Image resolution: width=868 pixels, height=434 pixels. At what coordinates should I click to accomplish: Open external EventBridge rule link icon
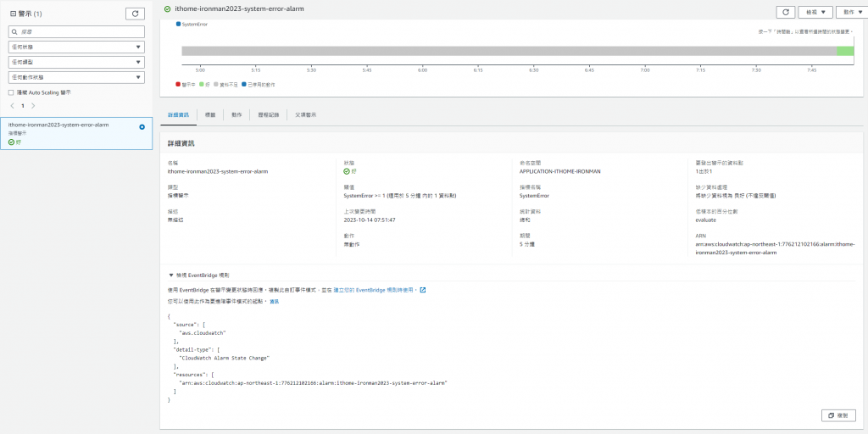(423, 290)
